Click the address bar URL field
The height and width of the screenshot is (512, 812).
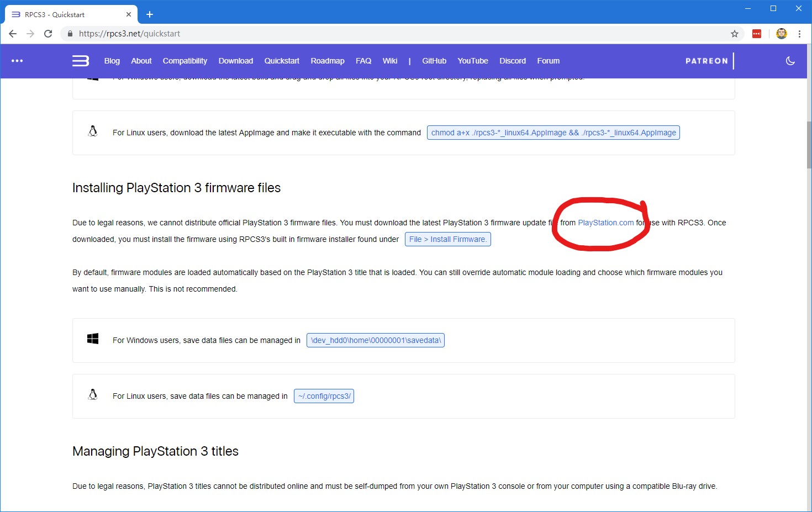[x=387, y=34]
